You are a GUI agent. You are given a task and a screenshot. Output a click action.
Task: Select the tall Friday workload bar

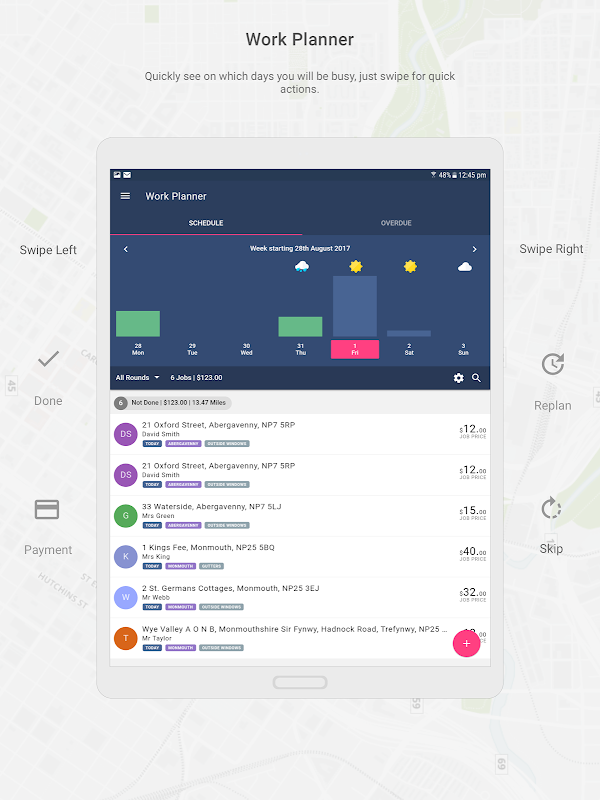coord(355,306)
